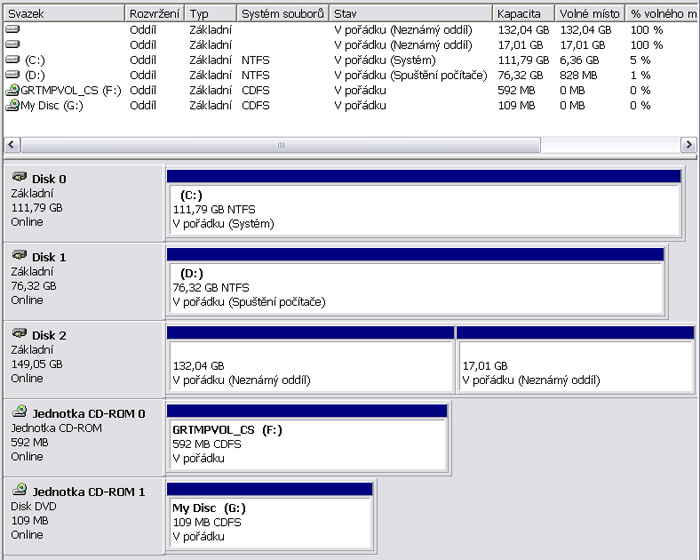Click the Stav column header
700x560 pixels.
point(410,14)
